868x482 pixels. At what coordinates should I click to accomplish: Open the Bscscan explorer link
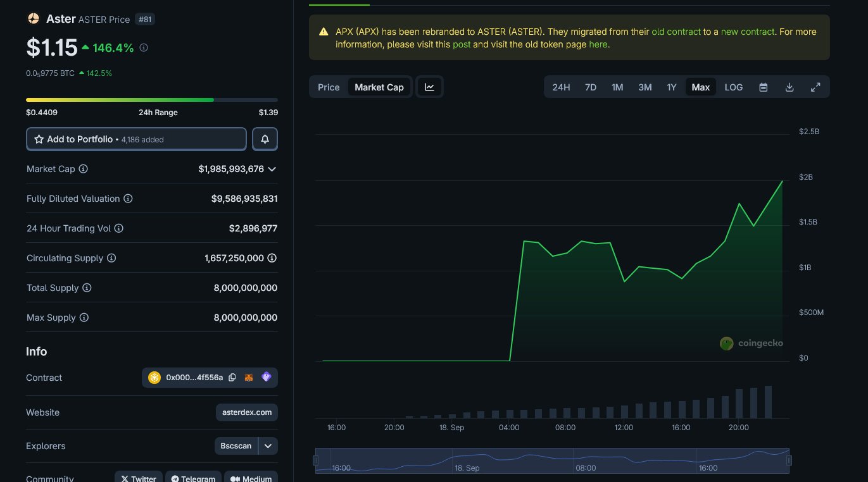[x=236, y=446]
